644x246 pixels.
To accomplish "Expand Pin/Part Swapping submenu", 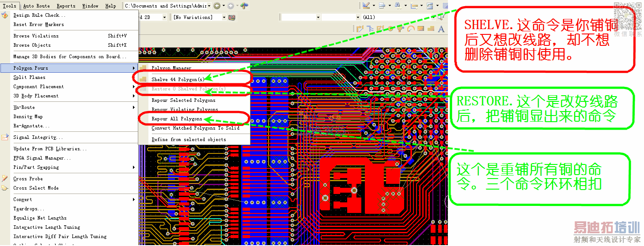I will pyautogui.click(x=69, y=168).
